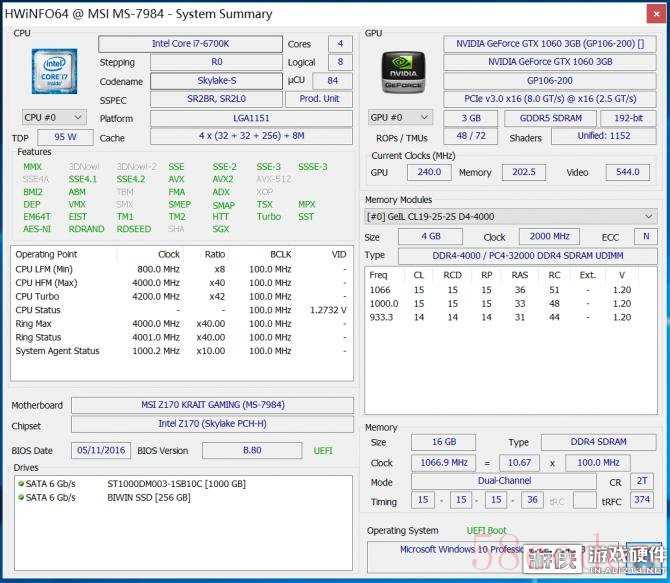Click the Intel Core i7-6700K name field
Image resolution: width=670 pixels, height=583 pixels.
pos(190,44)
